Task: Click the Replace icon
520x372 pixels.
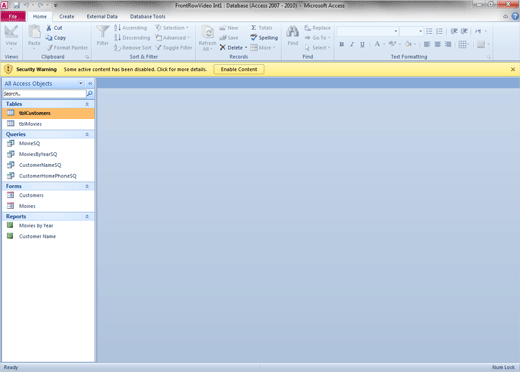Action: tap(307, 28)
